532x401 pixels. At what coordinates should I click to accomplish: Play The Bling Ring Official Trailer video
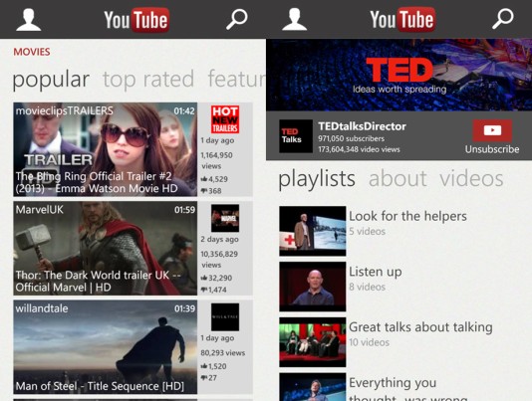point(106,149)
